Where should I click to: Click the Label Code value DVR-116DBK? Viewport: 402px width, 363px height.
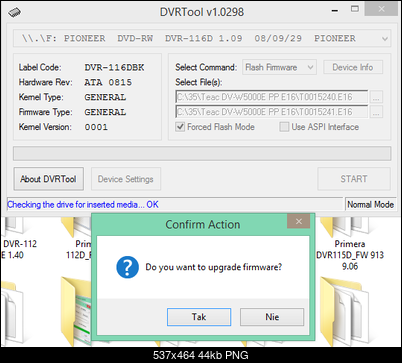click(114, 67)
